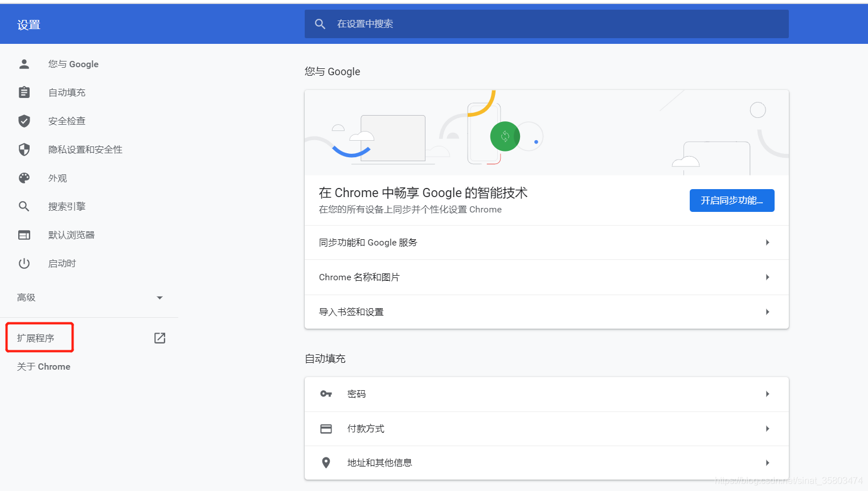This screenshot has width=868, height=491.
Task: Click the Chrome 名称和图片 row text
Action: (x=359, y=277)
